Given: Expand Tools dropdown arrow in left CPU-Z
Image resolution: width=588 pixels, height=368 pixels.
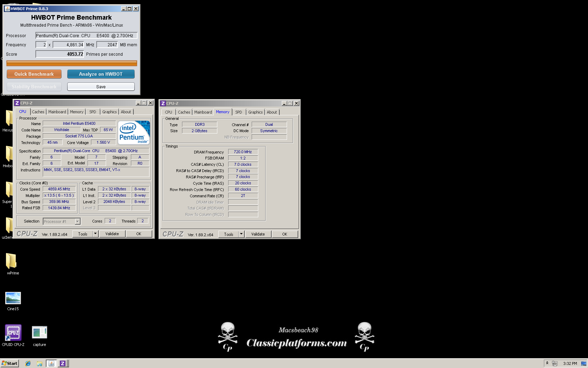Looking at the screenshot, I should [95, 234].
